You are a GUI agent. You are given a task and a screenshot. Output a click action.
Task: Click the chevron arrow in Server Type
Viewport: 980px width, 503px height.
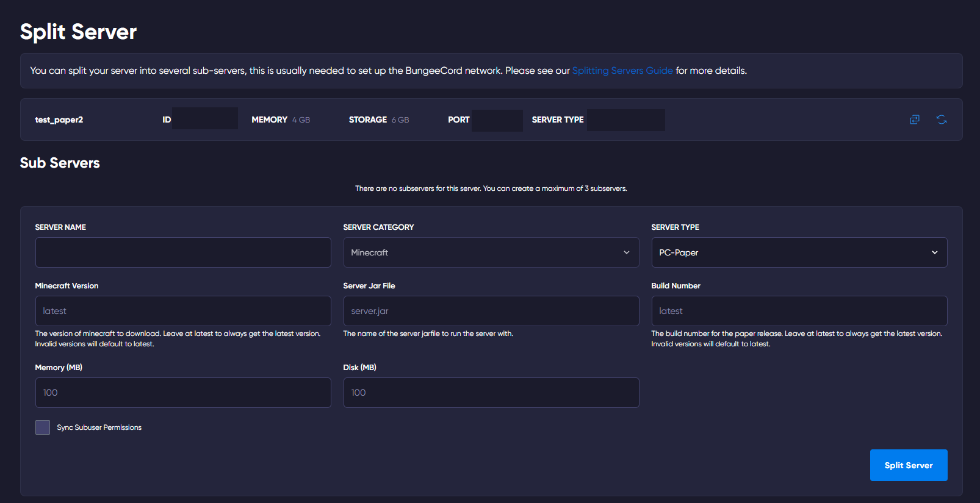[934, 252]
